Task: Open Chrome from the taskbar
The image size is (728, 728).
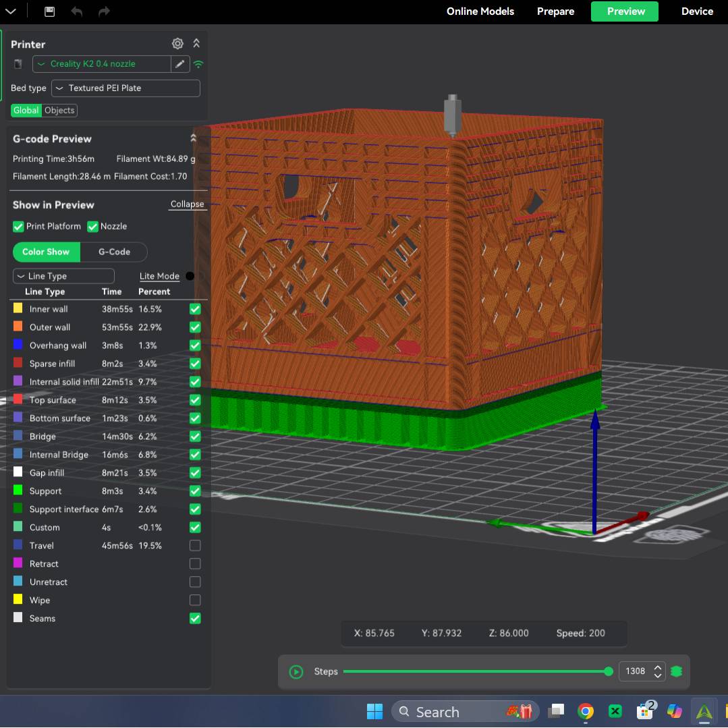Action: coord(585,711)
